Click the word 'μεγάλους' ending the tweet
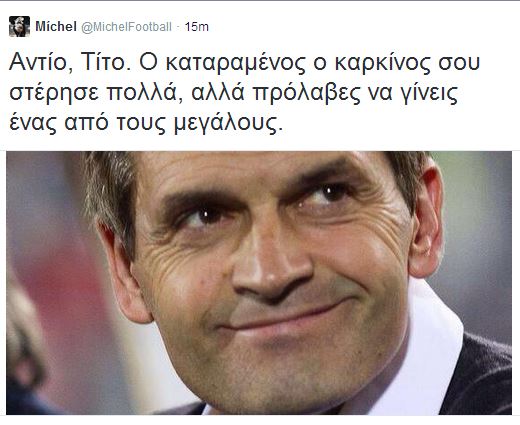This screenshot has height=425, width=520. (x=229, y=123)
